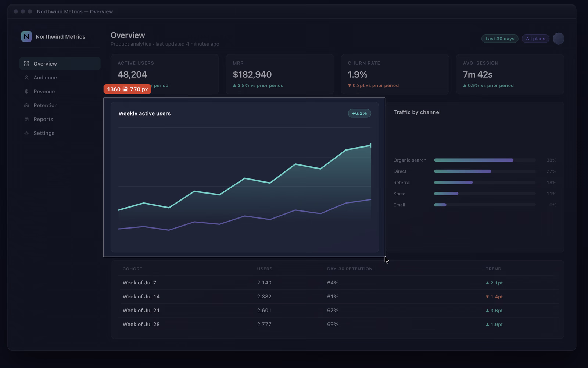Click the Audience person icon
This screenshot has height=368, width=588.
(x=26, y=78)
